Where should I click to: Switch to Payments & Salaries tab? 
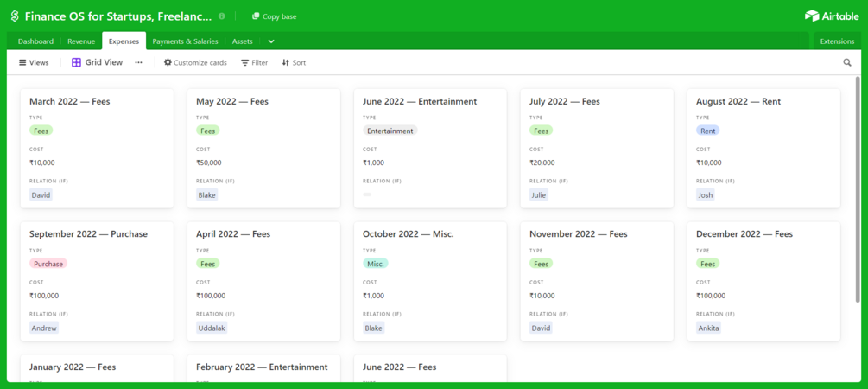click(186, 41)
